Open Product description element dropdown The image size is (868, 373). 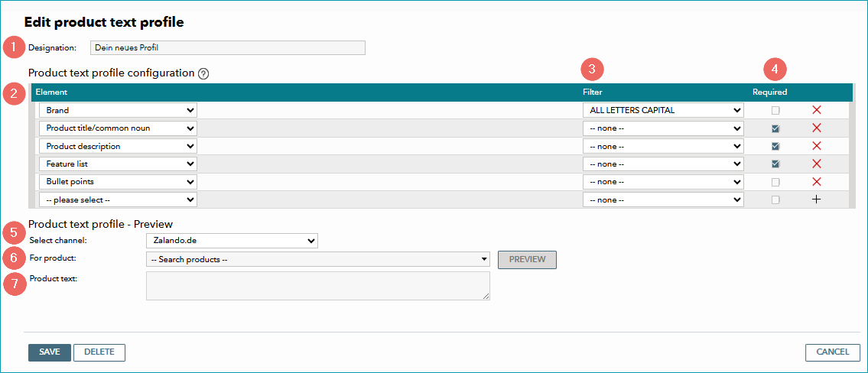click(118, 146)
